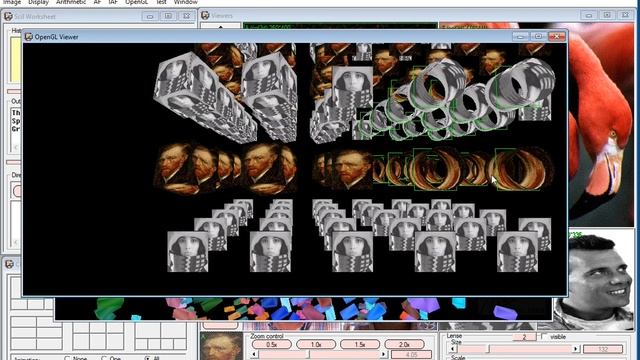
Task: Set zoom to 1.5x
Action: click(360, 344)
